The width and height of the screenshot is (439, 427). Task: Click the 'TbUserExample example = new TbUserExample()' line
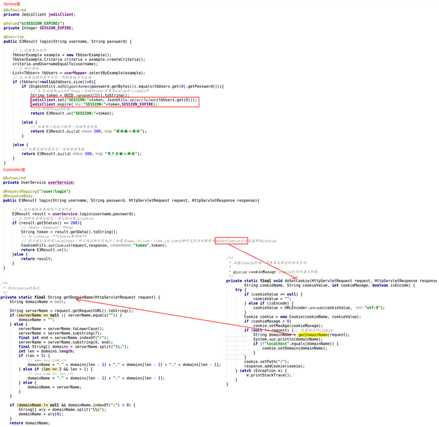pos(62,55)
